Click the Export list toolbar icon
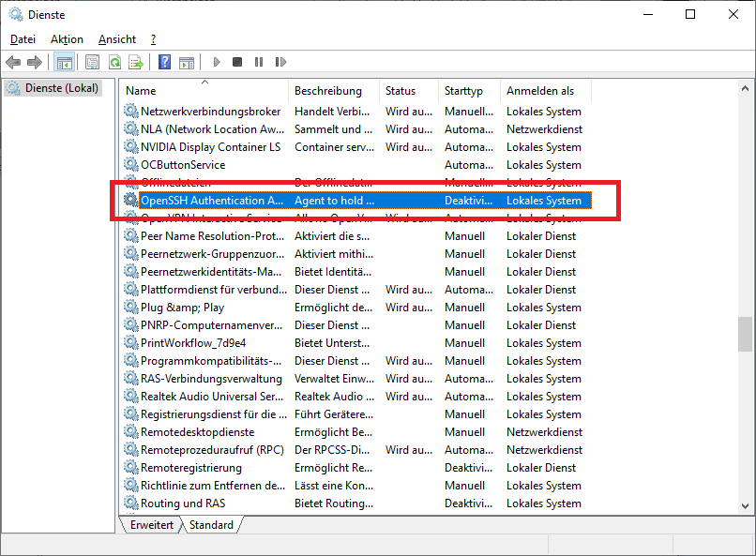Viewport: 756px width, 556px height. pyautogui.click(x=136, y=63)
